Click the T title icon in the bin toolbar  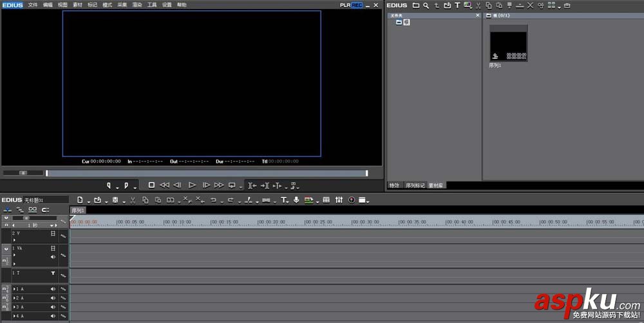pyautogui.click(x=457, y=5)
